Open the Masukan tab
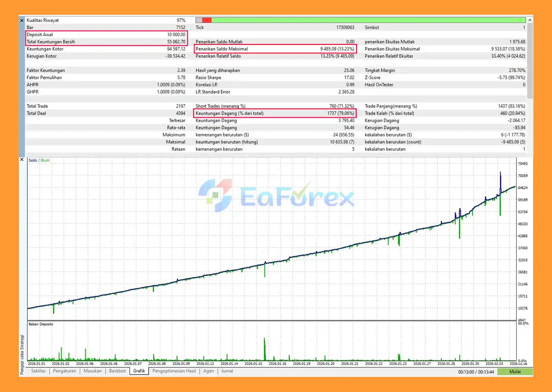 [x=92, y=371]
